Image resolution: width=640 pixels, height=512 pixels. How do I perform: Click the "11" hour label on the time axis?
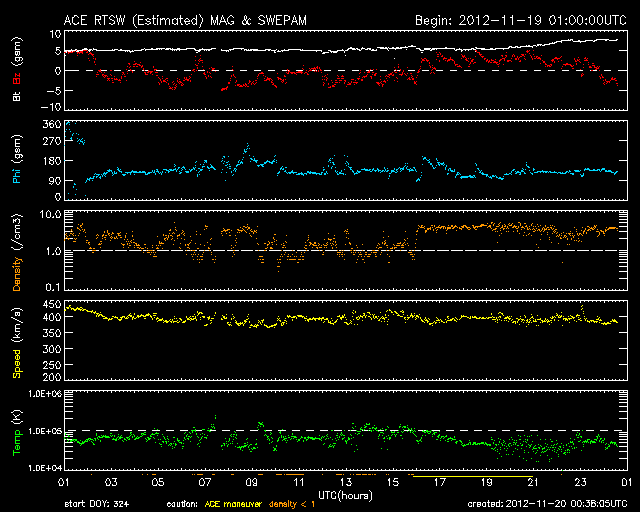point(299,482)
